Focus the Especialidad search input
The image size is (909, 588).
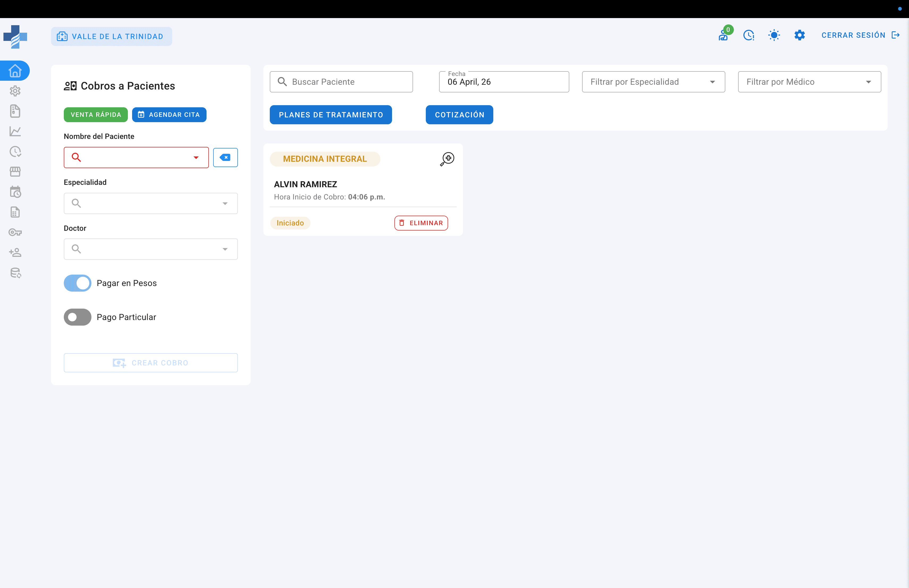tap(151, 203)
